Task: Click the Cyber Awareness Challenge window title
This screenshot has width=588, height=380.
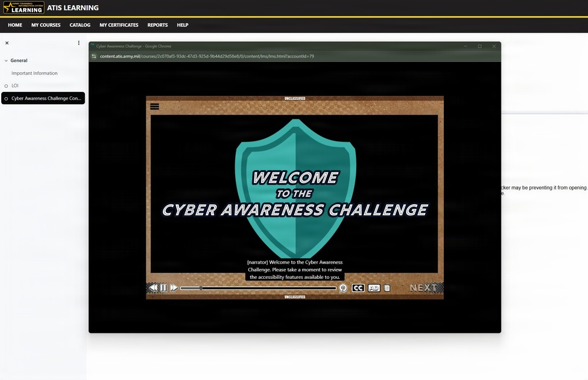Action: pos(133,46)
